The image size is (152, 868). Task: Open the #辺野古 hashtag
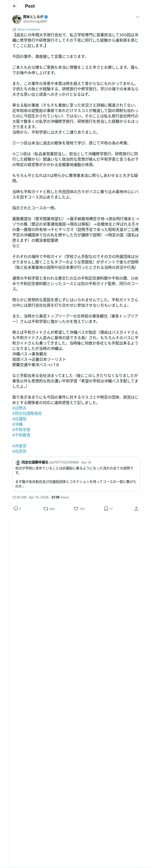pos(19,408)
